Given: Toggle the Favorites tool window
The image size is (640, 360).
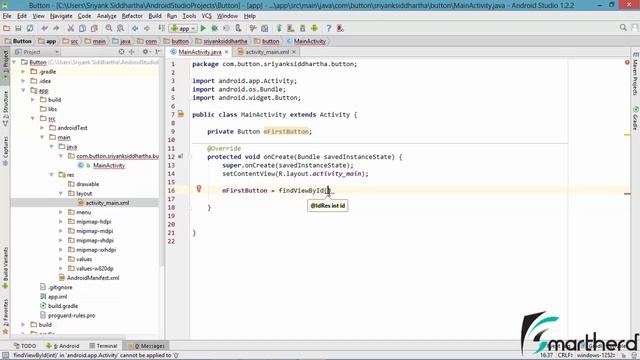Looking at the screenshot, I should (5, 316).
